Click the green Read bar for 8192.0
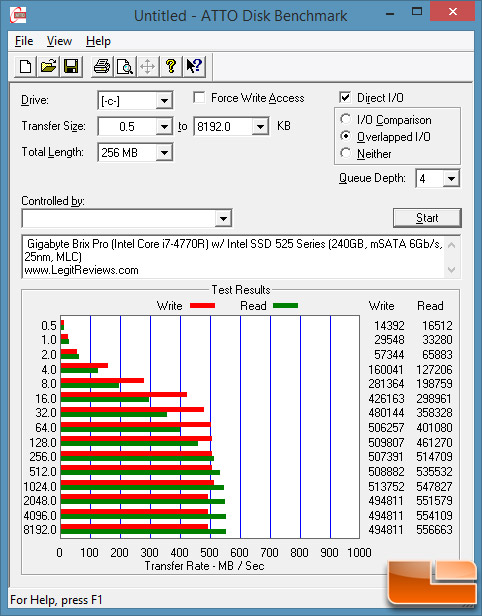This screenshot has width=482, height=616. point(143,531)
